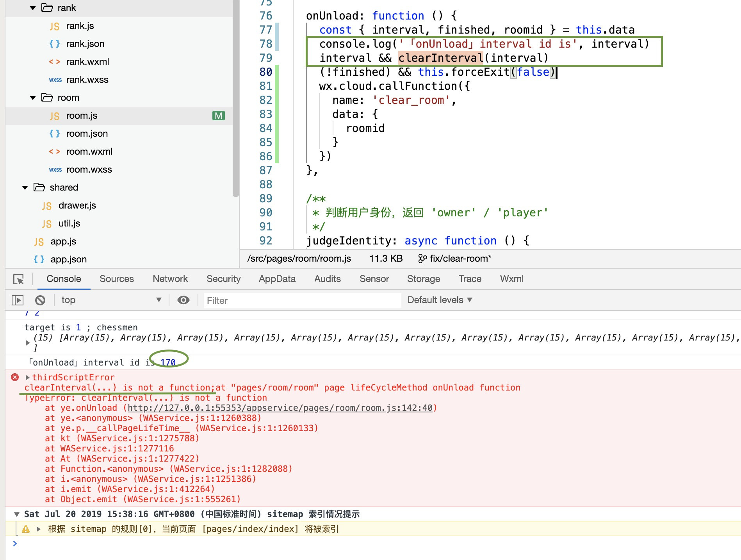
Task: Click the shared folder icon
Action: (x=39, y=187)
